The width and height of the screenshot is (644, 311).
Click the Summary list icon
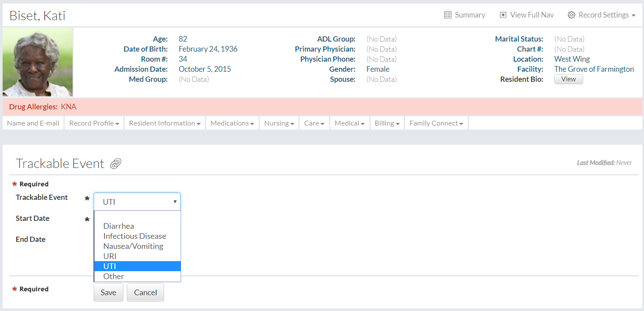448,15
